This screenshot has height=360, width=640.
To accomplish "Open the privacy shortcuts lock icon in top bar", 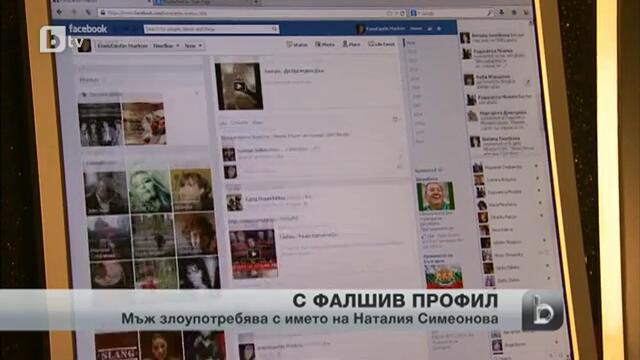I will coord(429,29).
